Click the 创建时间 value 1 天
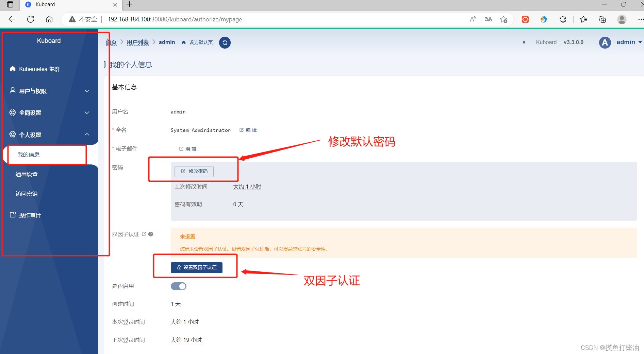Viewport: 644px width, 354px height. coord(176,304)
